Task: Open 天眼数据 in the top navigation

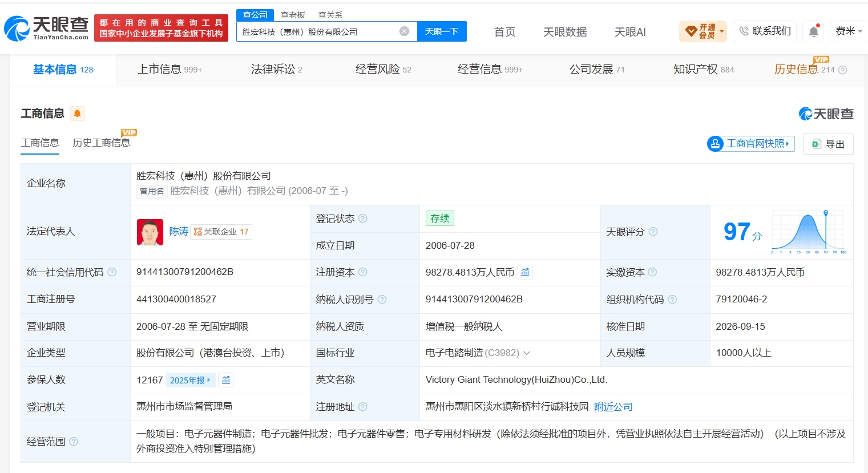Action: [x=565, y=32]
